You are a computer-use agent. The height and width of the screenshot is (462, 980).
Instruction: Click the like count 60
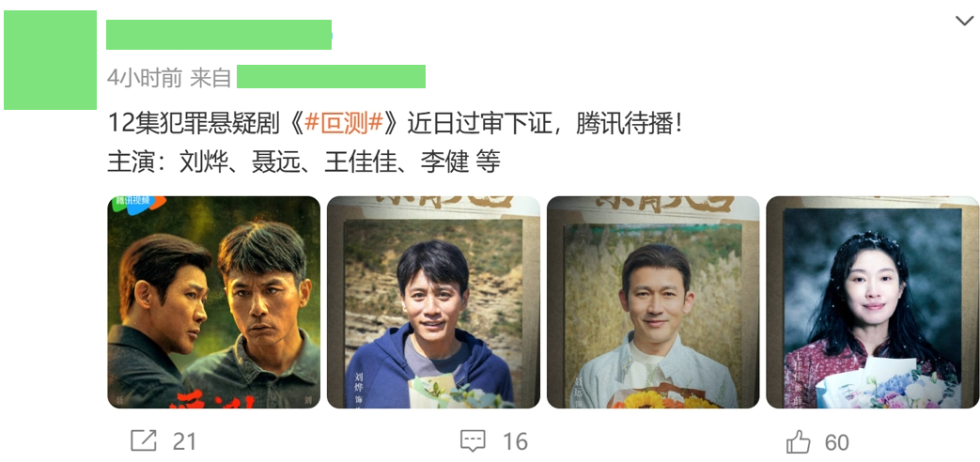tap(837, 442)
